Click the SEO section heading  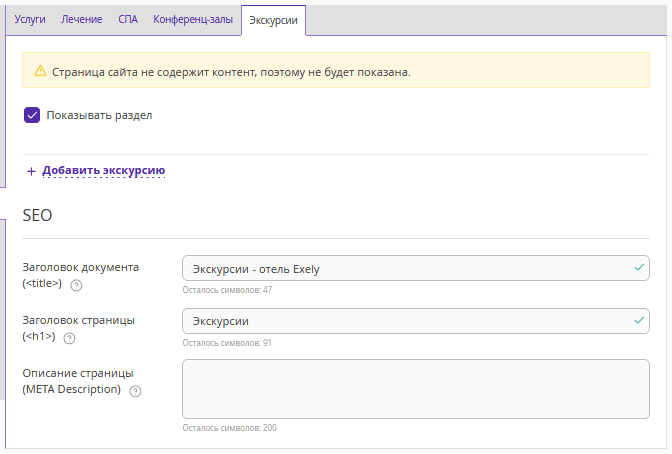37,215
